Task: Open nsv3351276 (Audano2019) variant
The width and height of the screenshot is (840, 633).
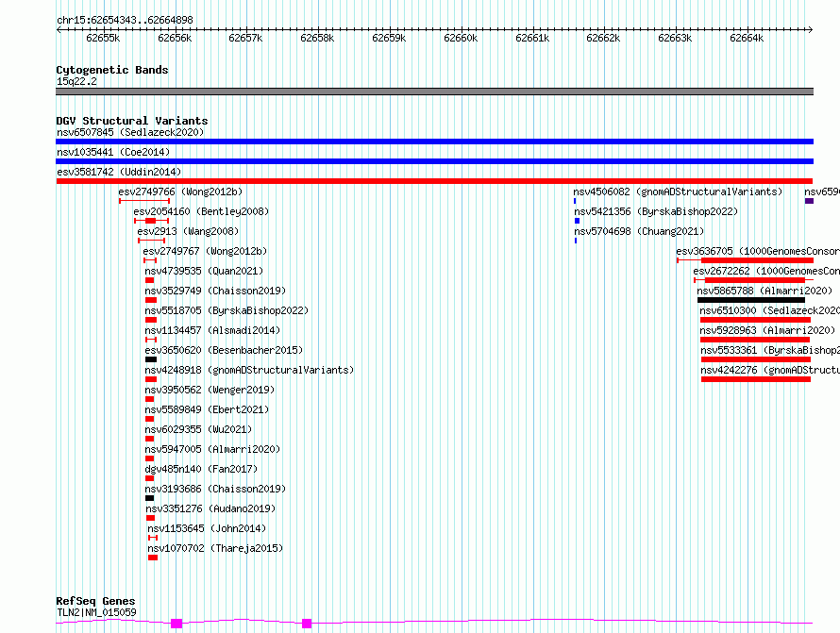Action: click(210, 508)
